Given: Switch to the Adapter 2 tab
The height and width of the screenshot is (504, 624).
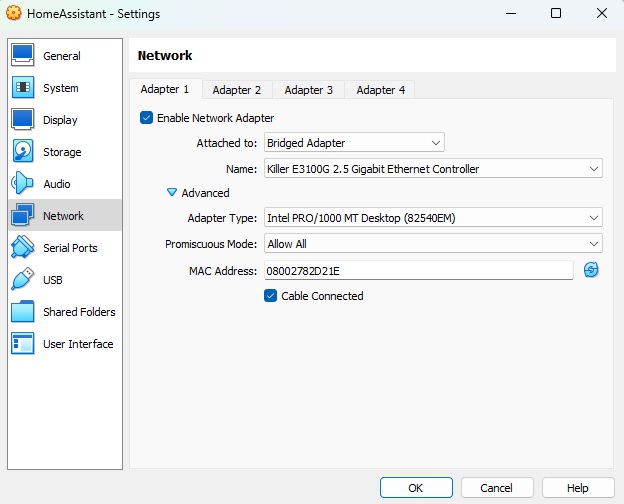Looking at the screenshot, I should pos(237,90).
